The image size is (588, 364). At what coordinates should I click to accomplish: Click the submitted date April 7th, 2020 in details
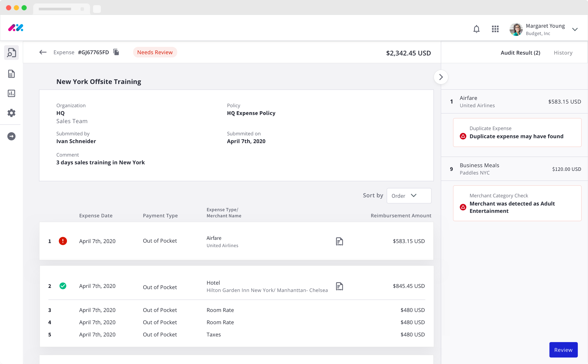pyautogui.click(x=246, y=141)
